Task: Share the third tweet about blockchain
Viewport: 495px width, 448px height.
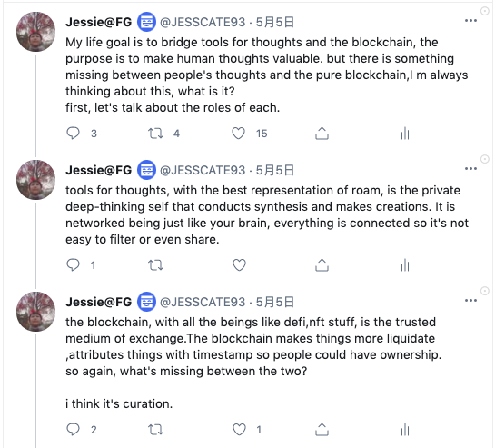Action: point(322,429)
